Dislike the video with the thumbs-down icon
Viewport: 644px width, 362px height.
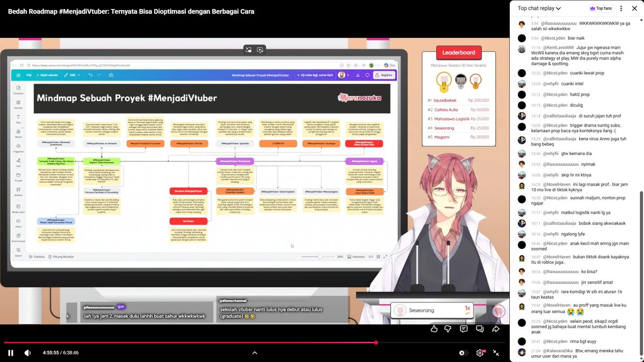pyautogui.click(x=448, y=329)
